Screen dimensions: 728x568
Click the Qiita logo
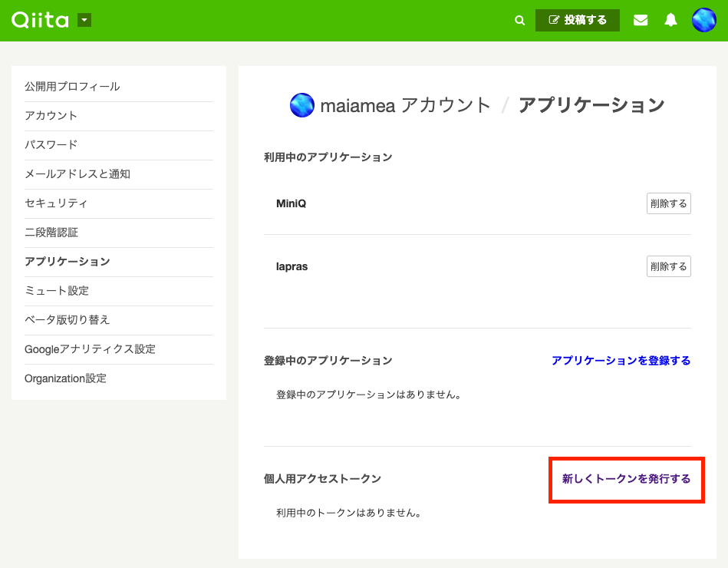point(40,20)
